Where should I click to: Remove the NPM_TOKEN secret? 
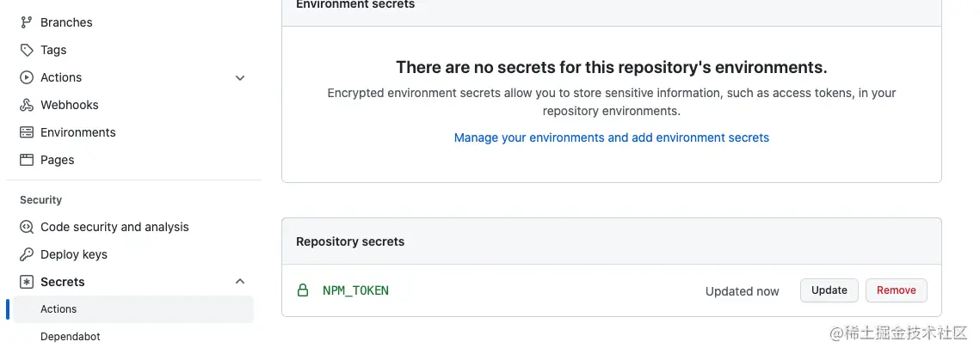[897, 290]
